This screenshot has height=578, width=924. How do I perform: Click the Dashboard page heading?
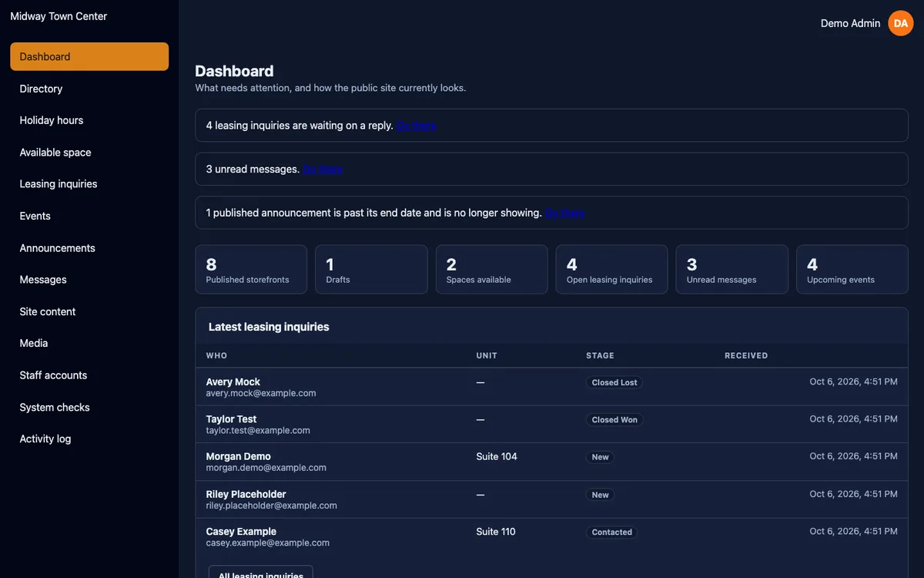(234, 71)
